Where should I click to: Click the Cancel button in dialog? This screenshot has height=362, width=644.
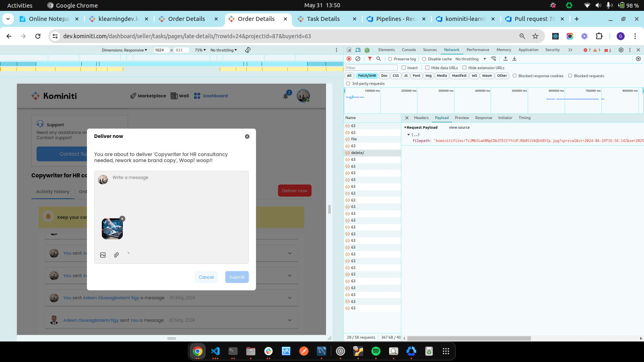click(x=206, y=277)
